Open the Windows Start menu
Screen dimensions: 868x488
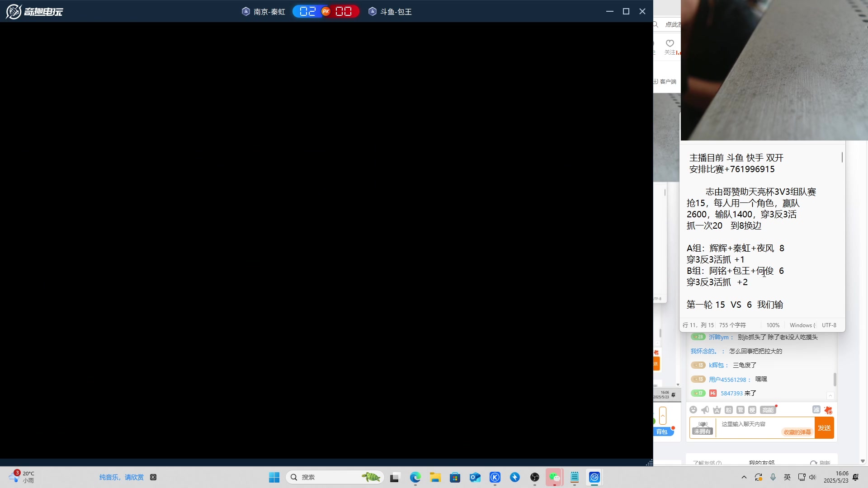click(x=274, y=477)
